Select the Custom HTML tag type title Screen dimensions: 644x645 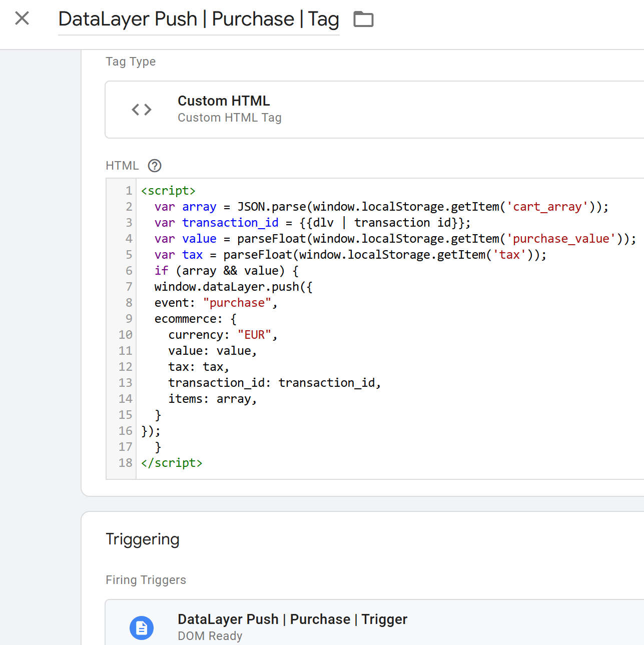point(224,101)
